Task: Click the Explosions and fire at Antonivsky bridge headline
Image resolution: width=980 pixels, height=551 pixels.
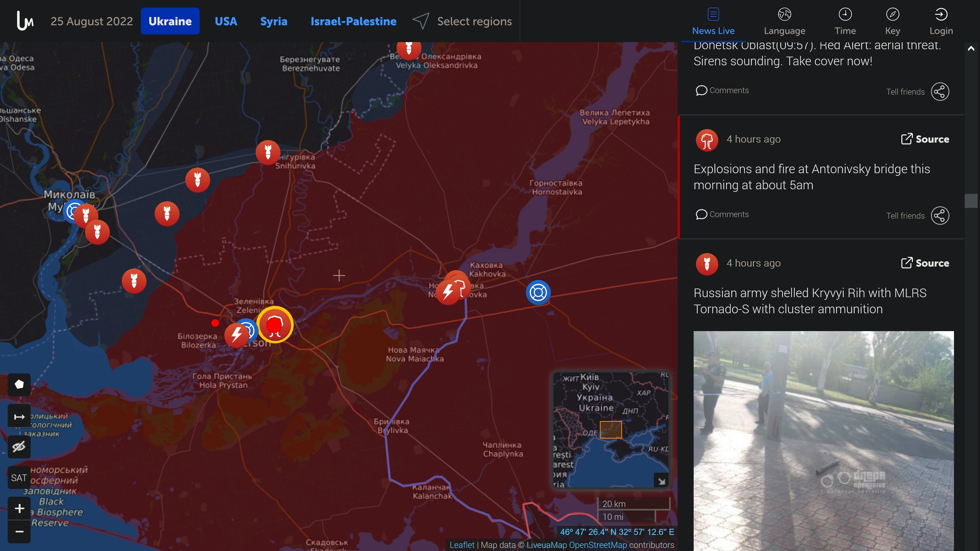Action: coord(812,177)
